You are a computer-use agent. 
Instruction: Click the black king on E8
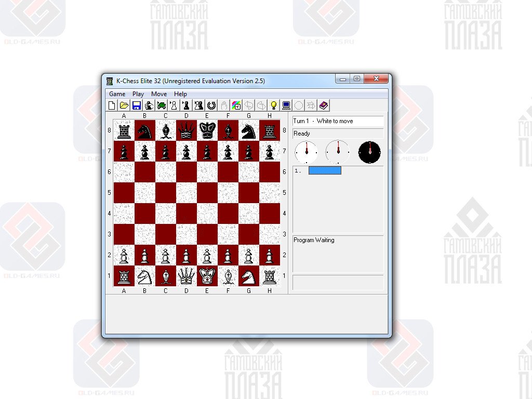click(207, 130)
